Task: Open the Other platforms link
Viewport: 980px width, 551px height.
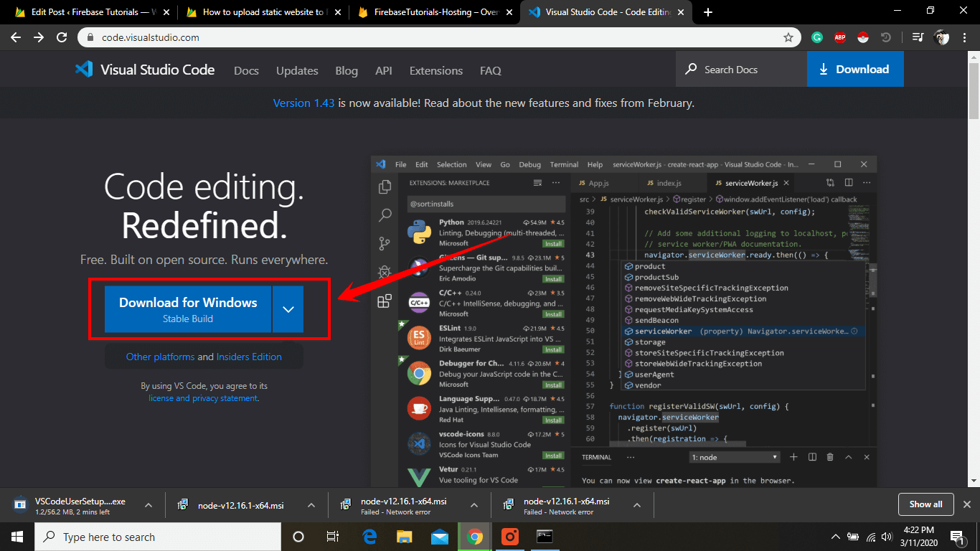Action: 160,357
